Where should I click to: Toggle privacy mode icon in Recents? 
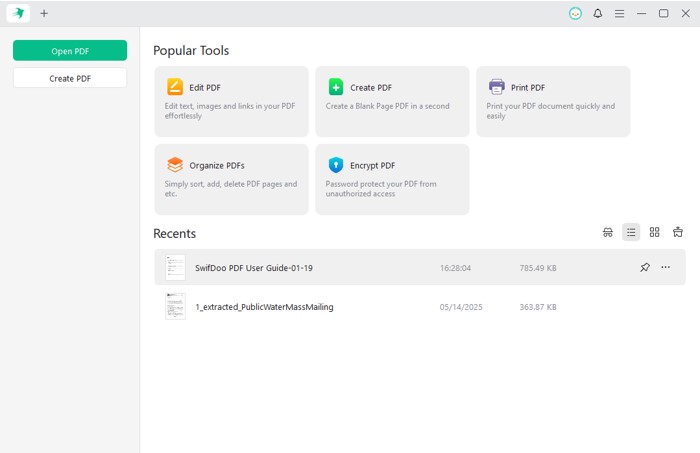(608, 232)
